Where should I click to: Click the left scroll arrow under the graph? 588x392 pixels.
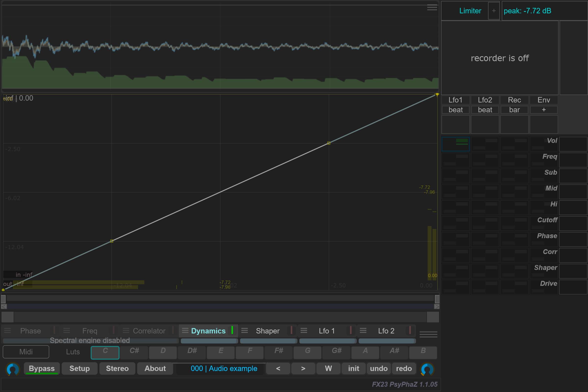(4, 306)
